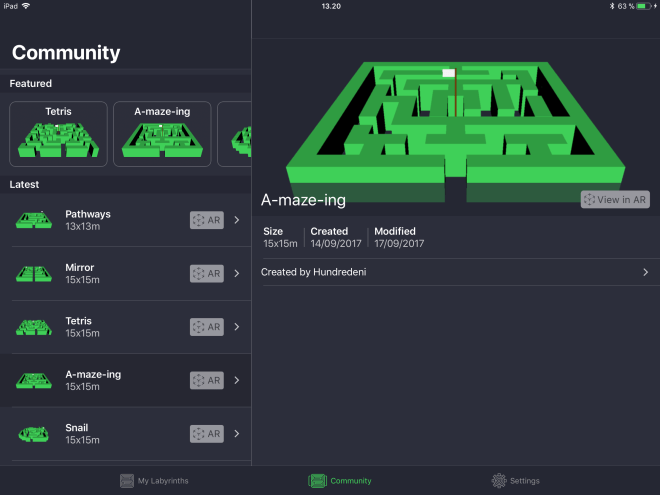Launch AR for A-maze-ing list row

pyautogui.click(x=207, y=380)
